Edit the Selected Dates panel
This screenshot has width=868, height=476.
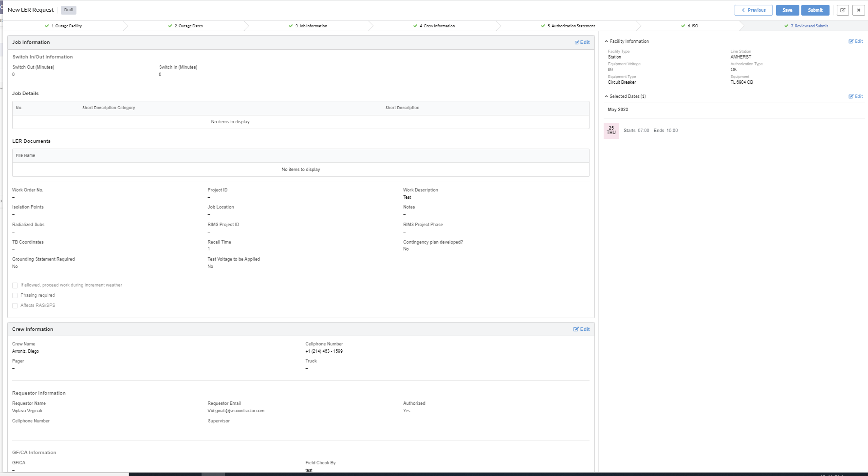click(855, 96)
